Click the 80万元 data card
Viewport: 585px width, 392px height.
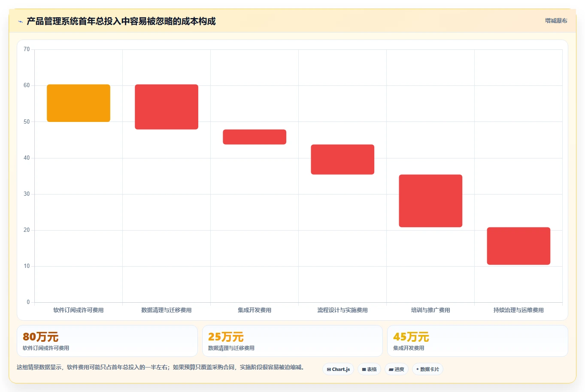point(107,341)
